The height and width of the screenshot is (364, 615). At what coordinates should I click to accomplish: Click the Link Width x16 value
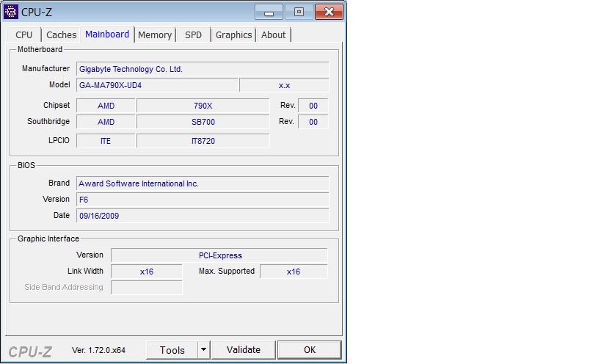pyautogui.click(x=147, y=272)
